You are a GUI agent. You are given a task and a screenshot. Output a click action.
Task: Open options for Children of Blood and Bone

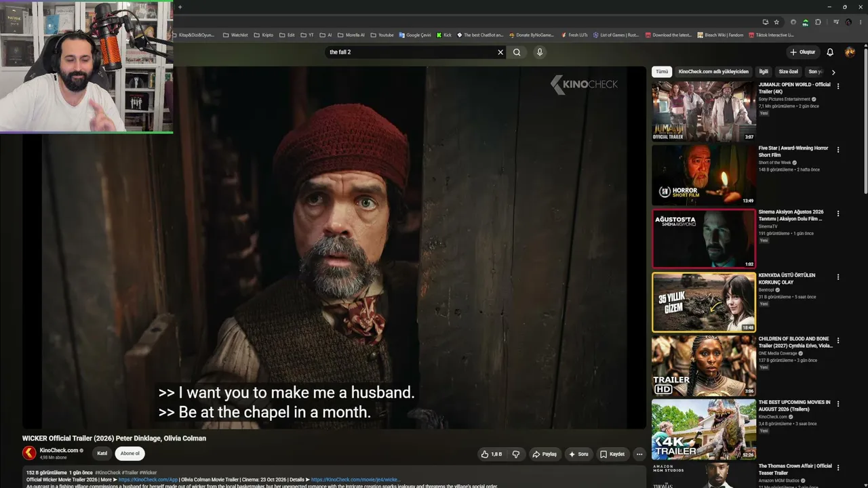click(x=838, y=341)
